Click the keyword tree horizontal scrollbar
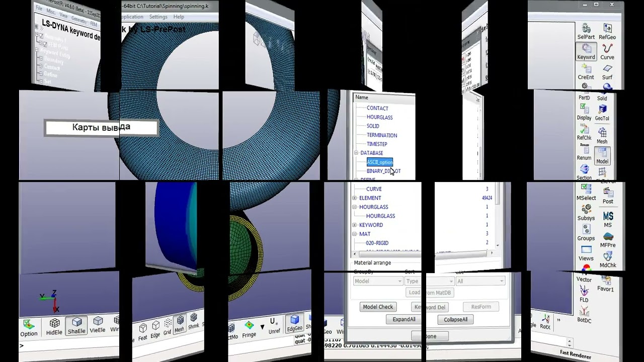Screen dimensions: 644x362 coord(423,253)
